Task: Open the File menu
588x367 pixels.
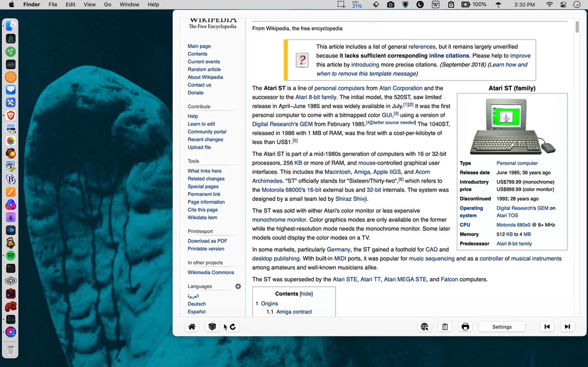Action: (53, 4)
